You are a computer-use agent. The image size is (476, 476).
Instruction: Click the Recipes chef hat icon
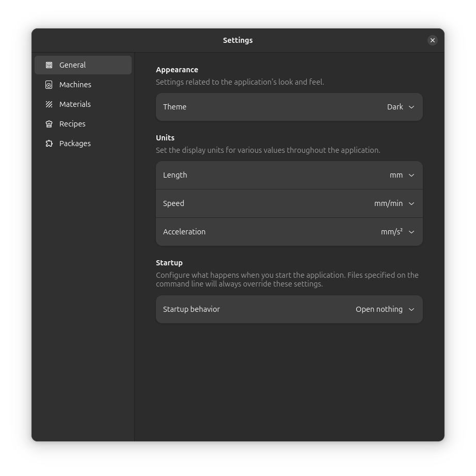49,124
